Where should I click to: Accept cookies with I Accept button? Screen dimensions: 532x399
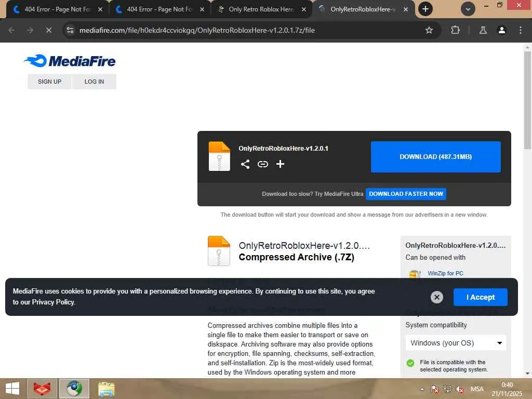click(481, 297)
